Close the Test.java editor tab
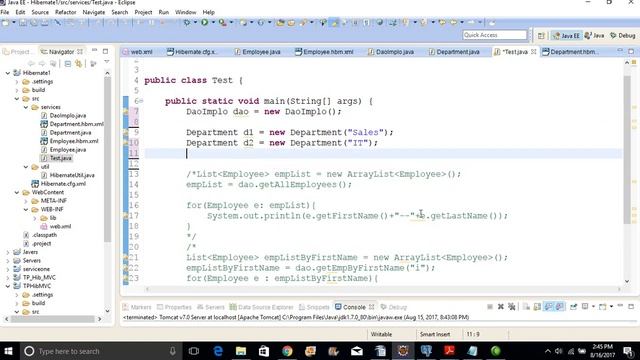The height and width of the screenshot is (360, 640). pos(533,52)
